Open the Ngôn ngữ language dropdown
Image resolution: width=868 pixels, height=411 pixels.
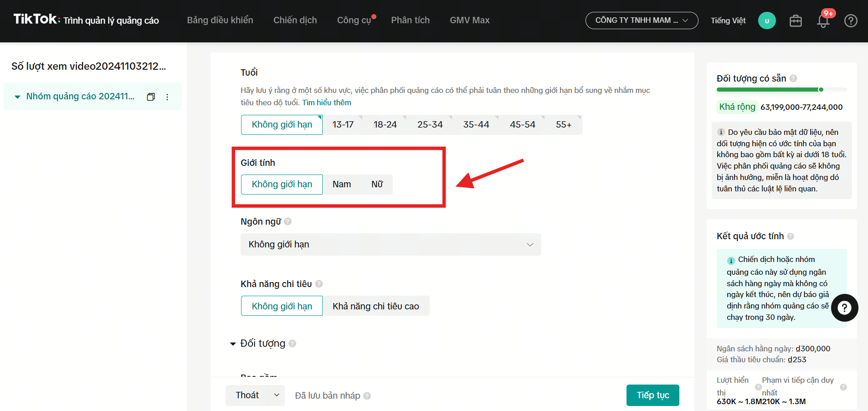click(390, 244)
